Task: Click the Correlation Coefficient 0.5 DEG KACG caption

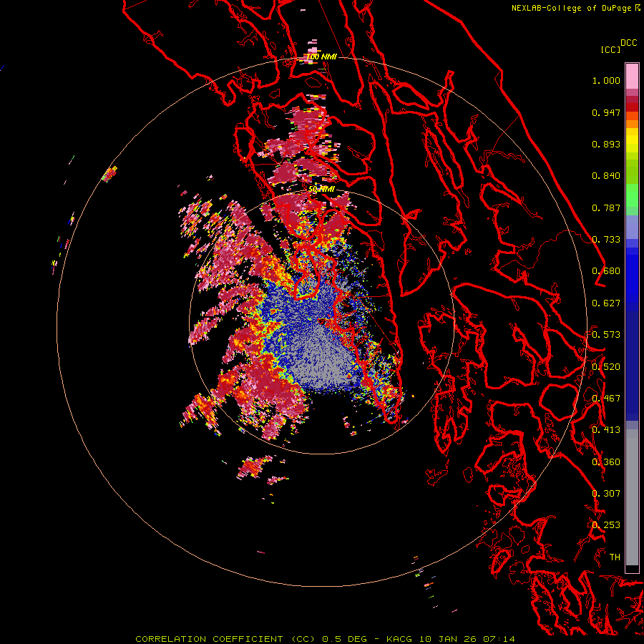Action: point(326,639)
